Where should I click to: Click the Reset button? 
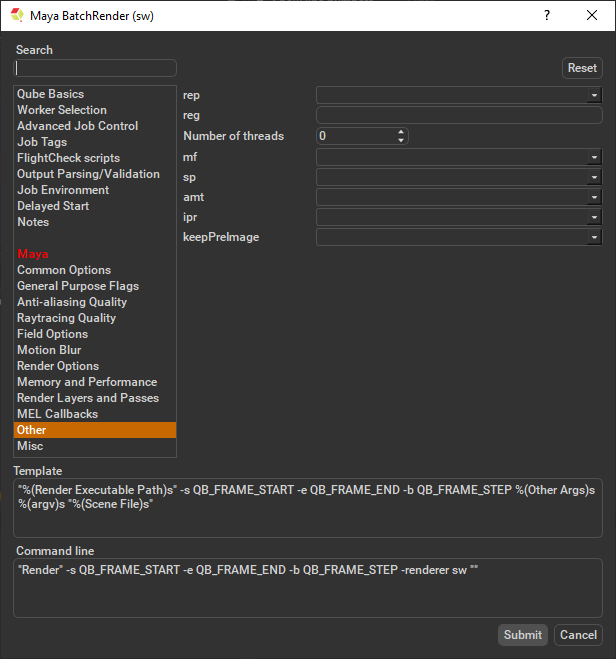coord(582,68)
